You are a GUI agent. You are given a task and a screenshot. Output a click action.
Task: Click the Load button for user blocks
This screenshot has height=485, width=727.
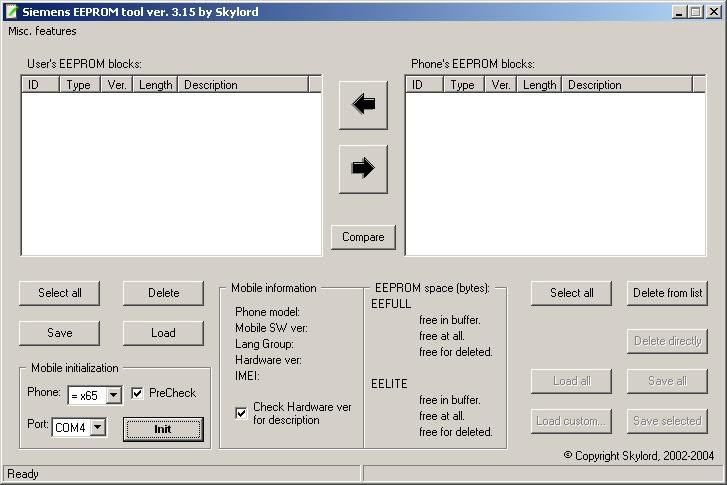[163, 333]
